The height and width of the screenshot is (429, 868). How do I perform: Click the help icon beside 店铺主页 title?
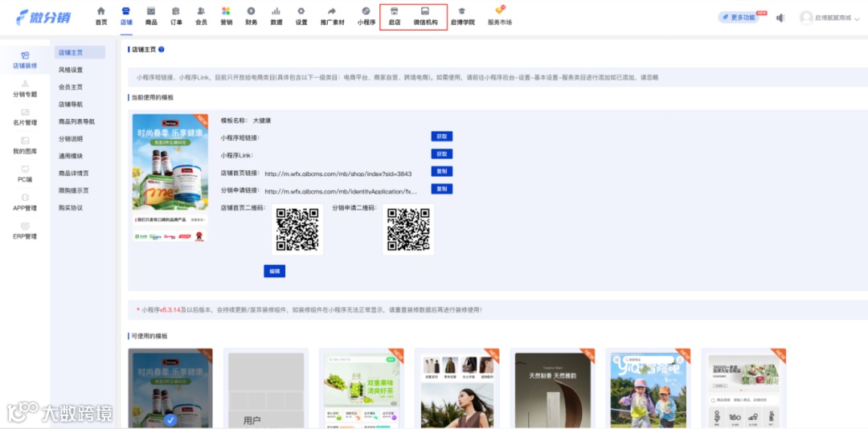[x=161, y=49]
